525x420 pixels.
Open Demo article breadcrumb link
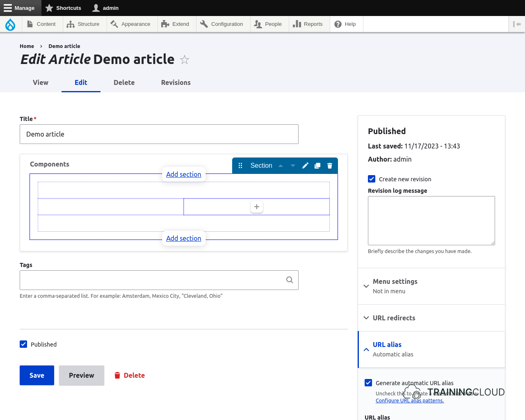point(64,46)
